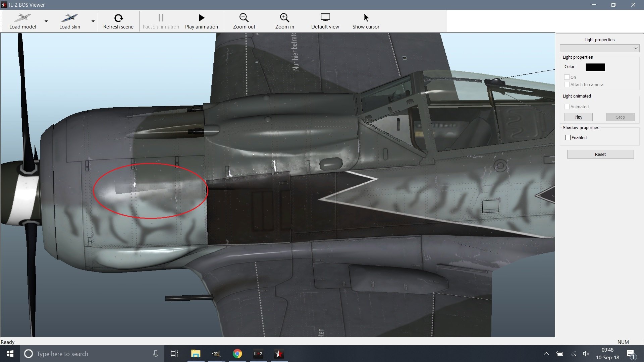644x362 pixels.
Task: Open the black light Color swatch
Action: pyautogui.click(x=595, y=67)
